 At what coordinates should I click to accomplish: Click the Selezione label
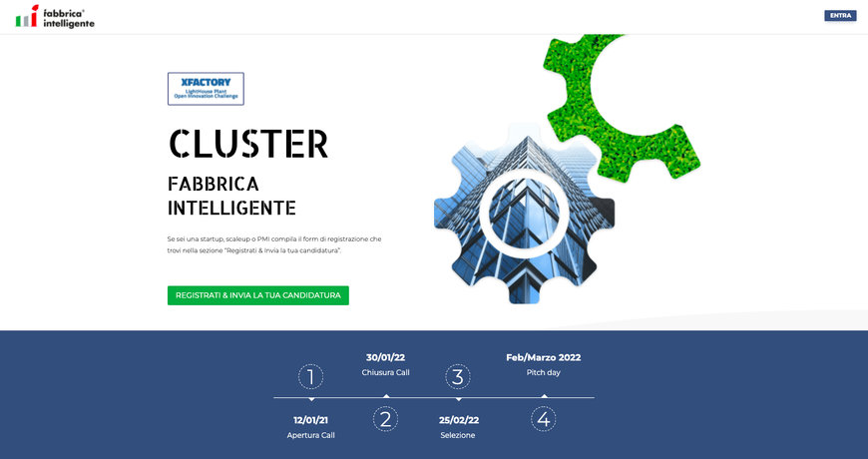click(x=458, y=435)
